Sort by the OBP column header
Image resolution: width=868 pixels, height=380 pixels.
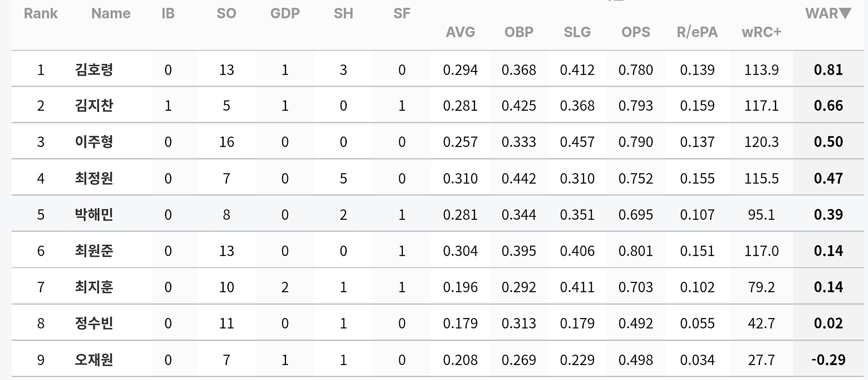[519, 32]
